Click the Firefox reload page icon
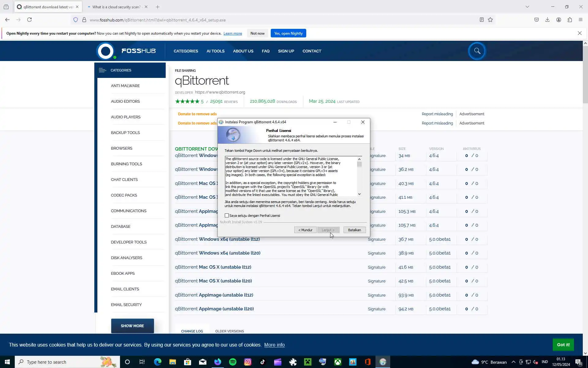This screenshot has height=368, width=588. pos(29,20)
